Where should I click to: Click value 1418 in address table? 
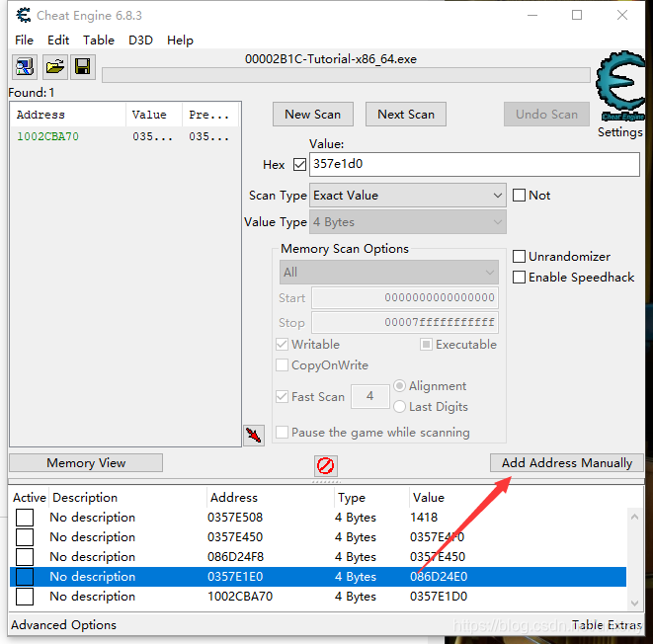coord(424,518)
